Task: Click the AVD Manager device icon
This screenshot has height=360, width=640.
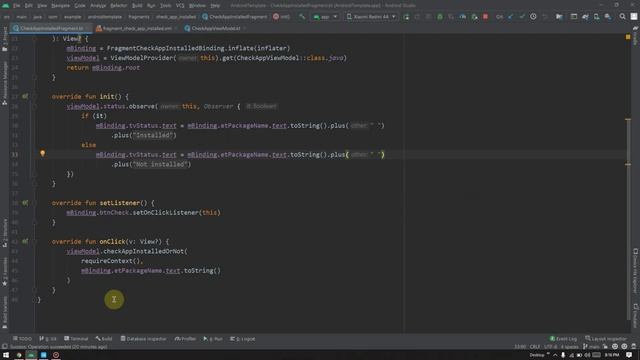Action: (596, 17)
